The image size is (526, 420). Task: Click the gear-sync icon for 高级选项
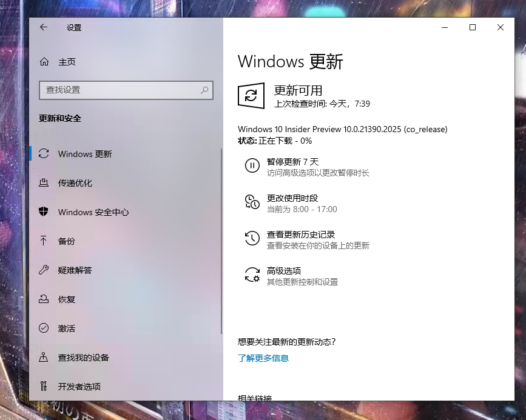[x=252, y=275]
